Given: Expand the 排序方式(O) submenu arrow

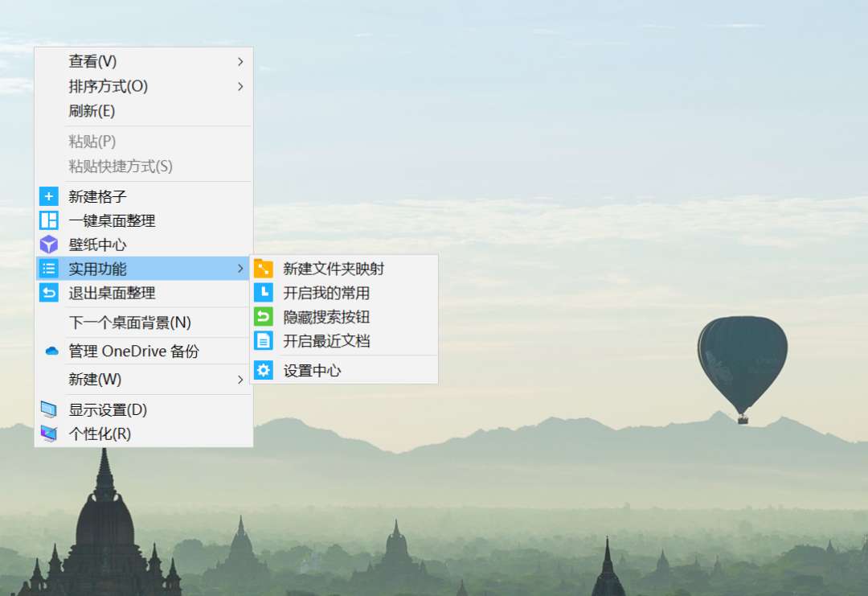Looking at the screenshot, I should pos(240,86).
